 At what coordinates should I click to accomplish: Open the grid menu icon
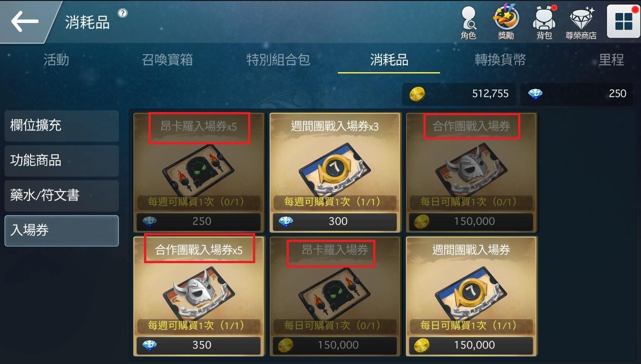coord(624,22)
